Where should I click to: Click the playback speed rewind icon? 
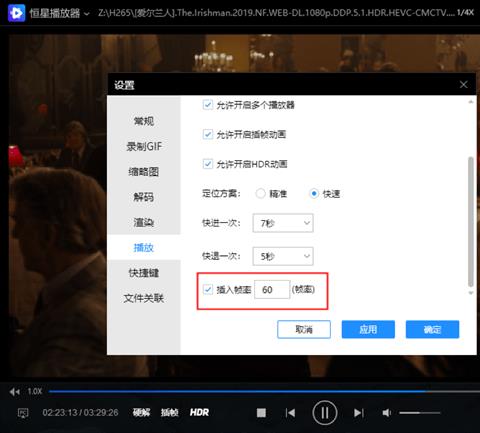coord(15,392)
